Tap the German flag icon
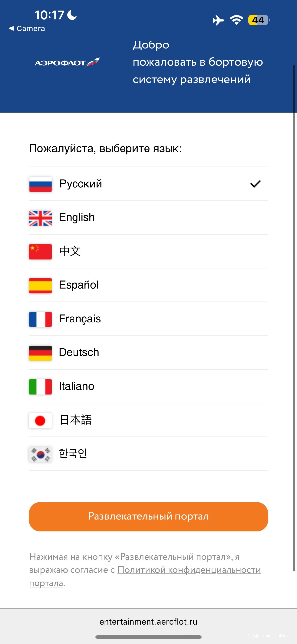 [40, 353]
